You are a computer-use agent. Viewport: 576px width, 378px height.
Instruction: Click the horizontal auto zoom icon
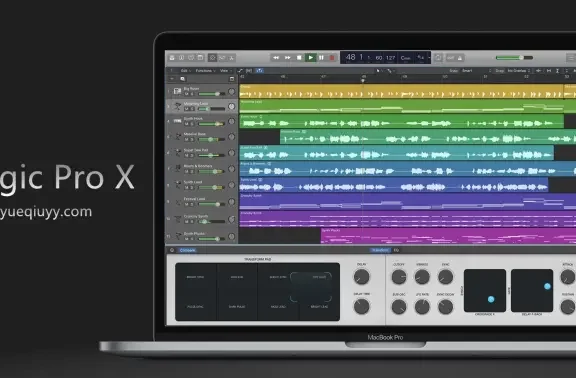click(549, 71)
